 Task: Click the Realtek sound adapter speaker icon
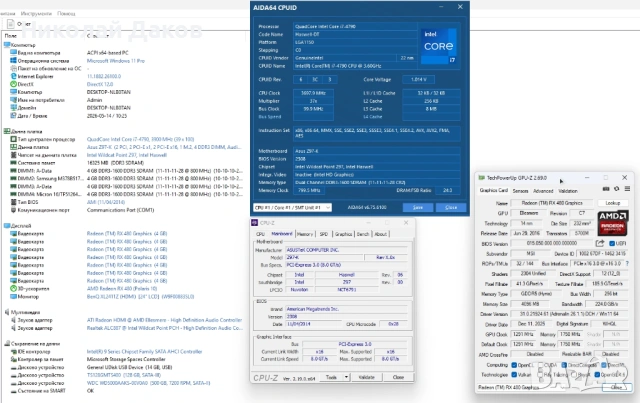coord(13,328)
